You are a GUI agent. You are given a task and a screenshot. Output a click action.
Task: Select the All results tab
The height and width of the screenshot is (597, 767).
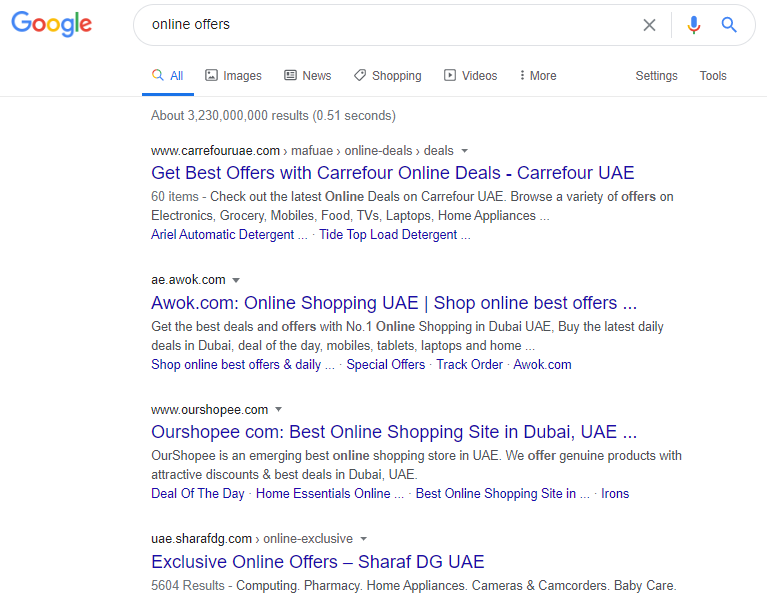coord(168,76)
